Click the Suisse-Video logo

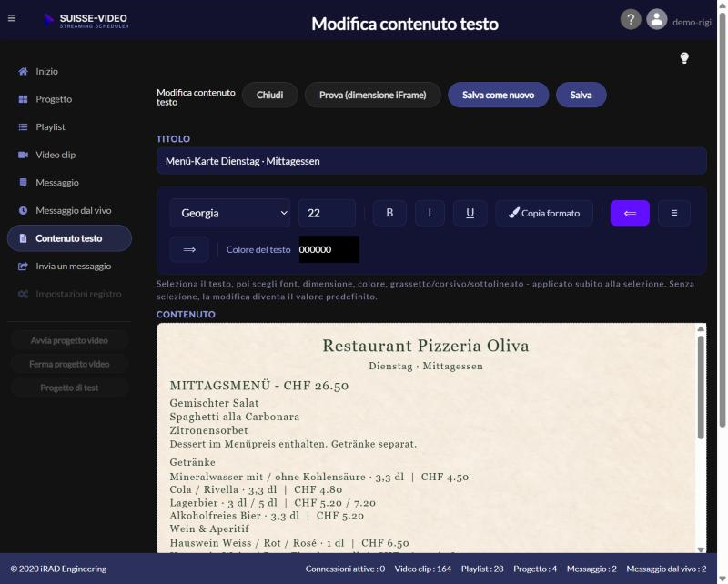tap(86, 21)
